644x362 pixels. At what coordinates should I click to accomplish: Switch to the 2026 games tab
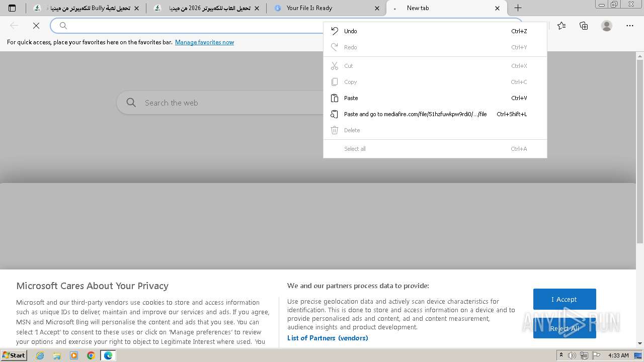coord(206,8)
